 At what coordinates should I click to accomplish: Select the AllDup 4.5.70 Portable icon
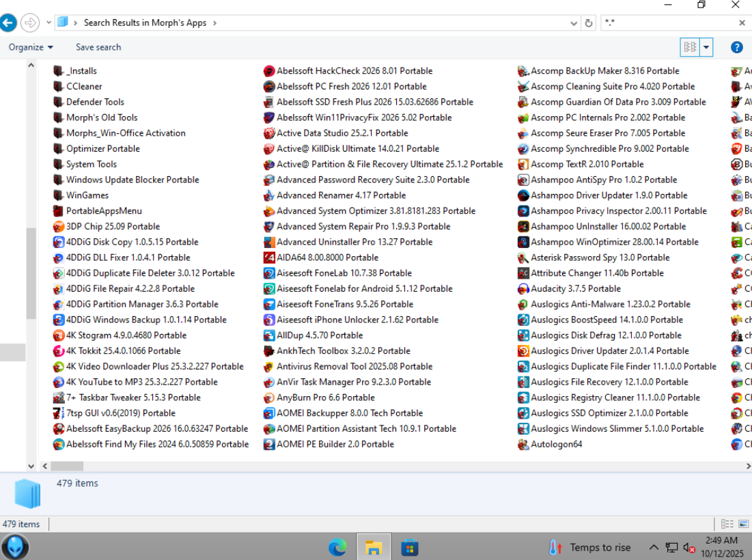268,335
